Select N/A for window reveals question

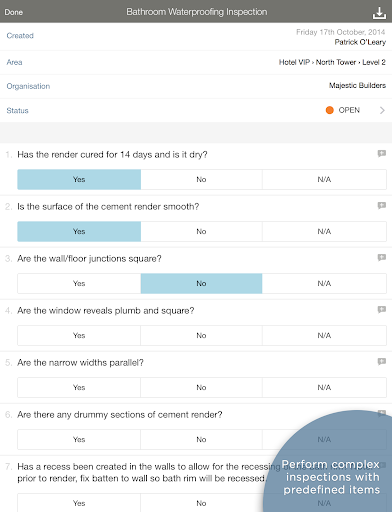(x=324, y=335)
